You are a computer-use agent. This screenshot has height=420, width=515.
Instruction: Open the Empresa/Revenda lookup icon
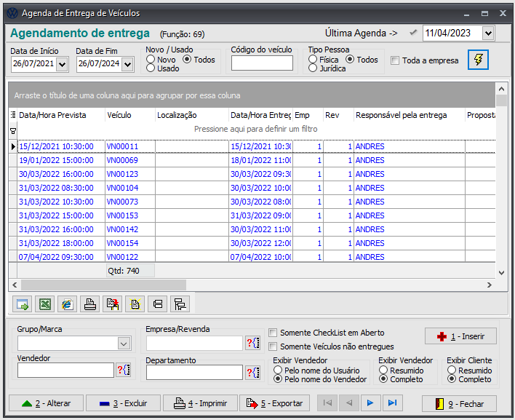click(252, 344)
